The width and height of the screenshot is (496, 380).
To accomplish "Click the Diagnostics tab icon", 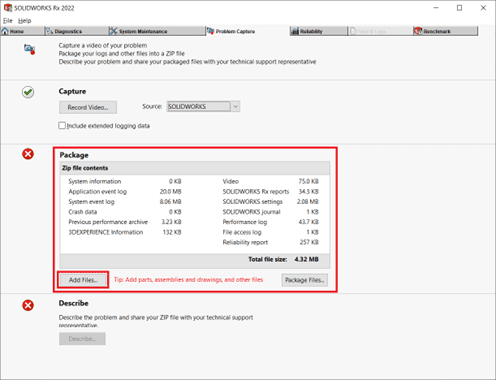I will [x=49, y=31].
